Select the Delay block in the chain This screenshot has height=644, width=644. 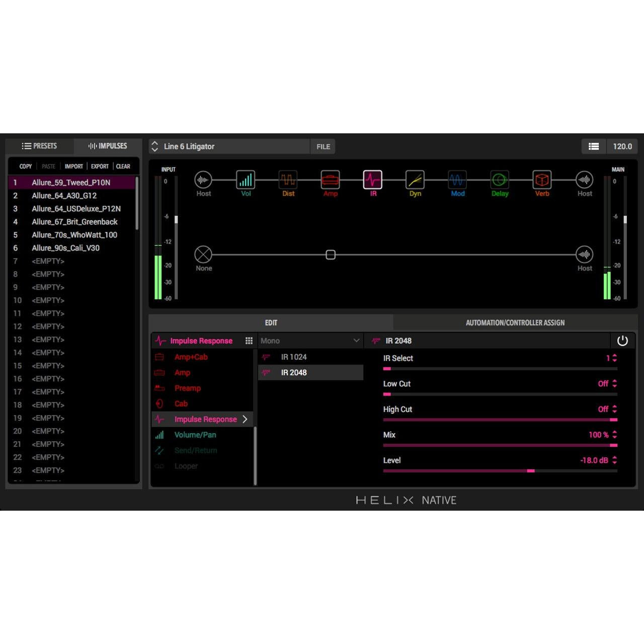(499, 180)
